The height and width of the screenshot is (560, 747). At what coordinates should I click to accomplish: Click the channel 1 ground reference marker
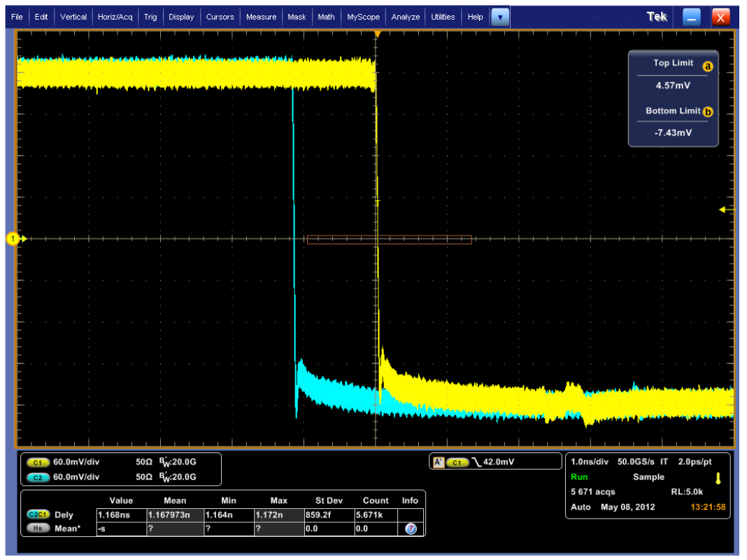[13, 239]
